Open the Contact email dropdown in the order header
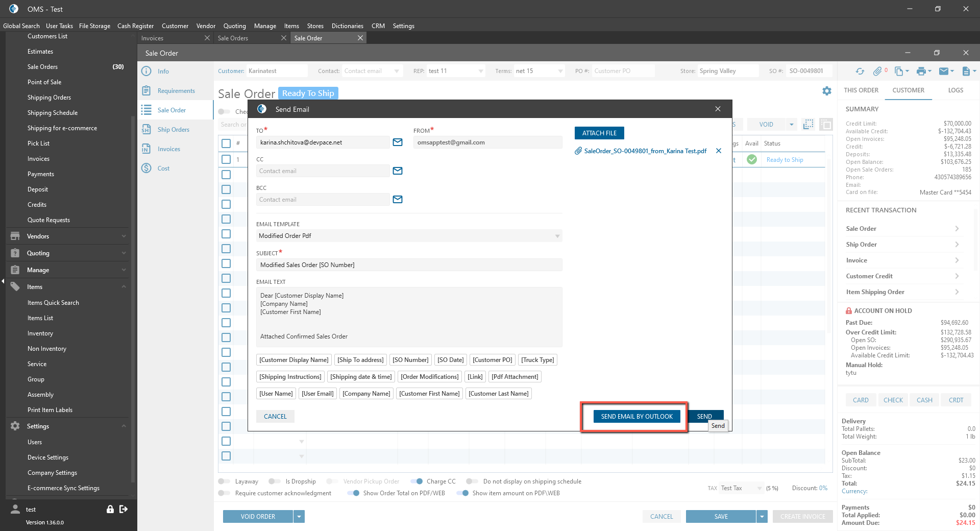Viewport: 980px width, 531px height. click(x=397, y=71)
